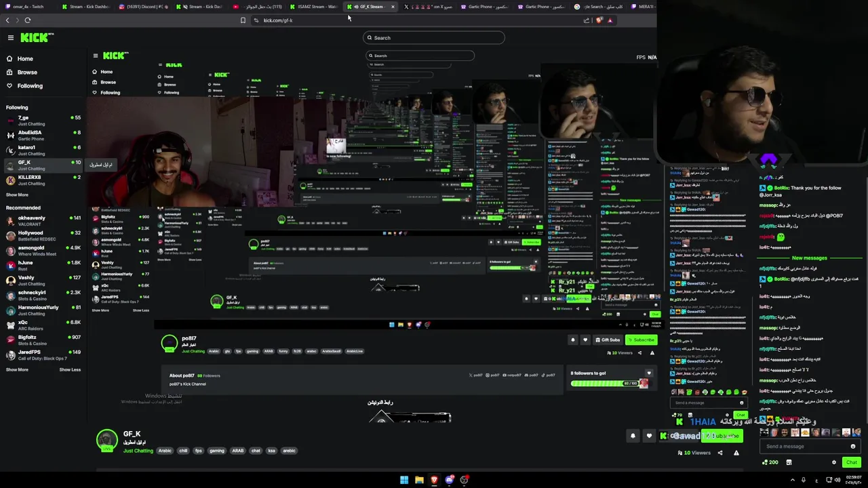The height and width of the screenshot is (488, 868).
Task: Focus the top Kick search box
Action: 434,38
